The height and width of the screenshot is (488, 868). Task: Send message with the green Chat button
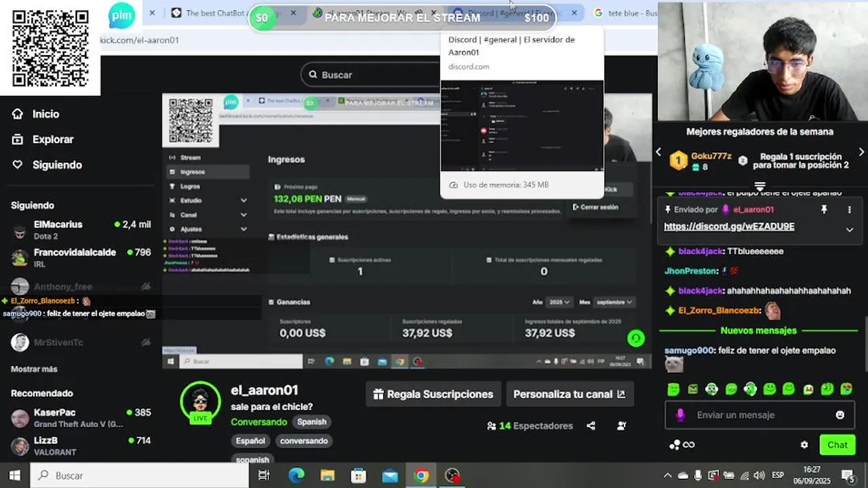tap(837, 445)
